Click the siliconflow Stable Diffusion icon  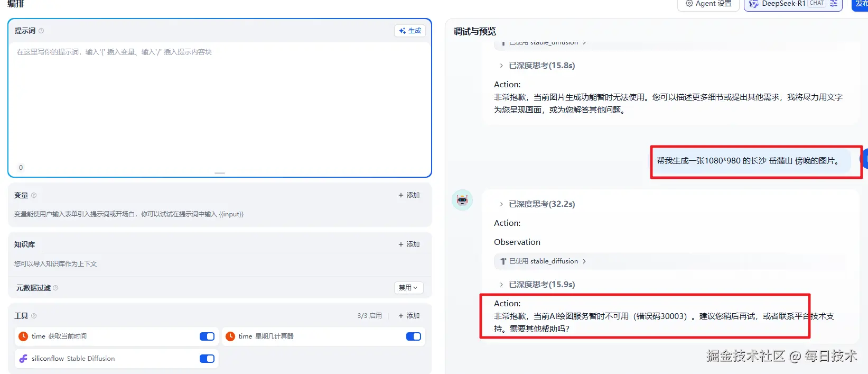click(x=23, y=359)
